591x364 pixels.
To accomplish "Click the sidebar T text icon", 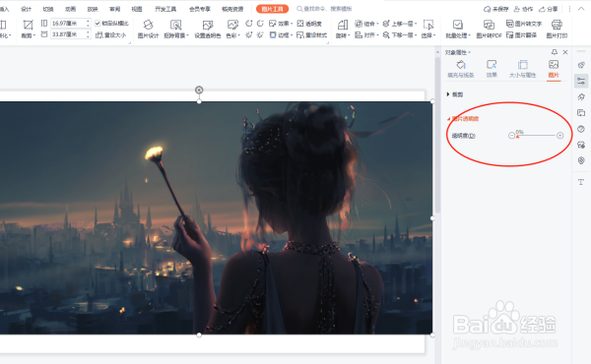I will tap(581, 182).
